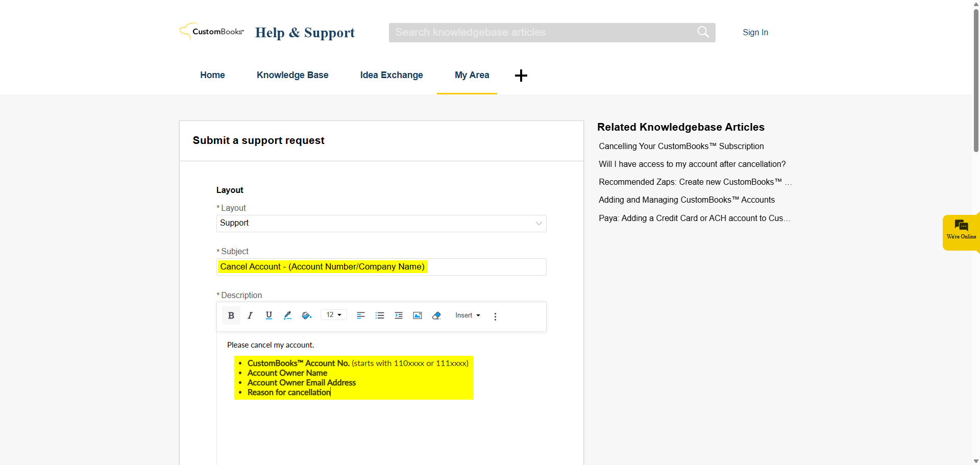
Task: Toggle italic text style
Action: click(x=250, y=315)
